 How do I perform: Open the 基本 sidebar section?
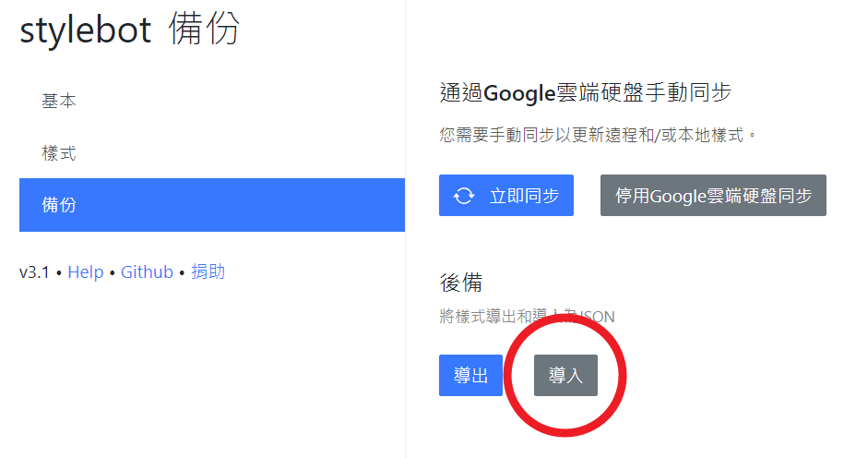(59, 102)
